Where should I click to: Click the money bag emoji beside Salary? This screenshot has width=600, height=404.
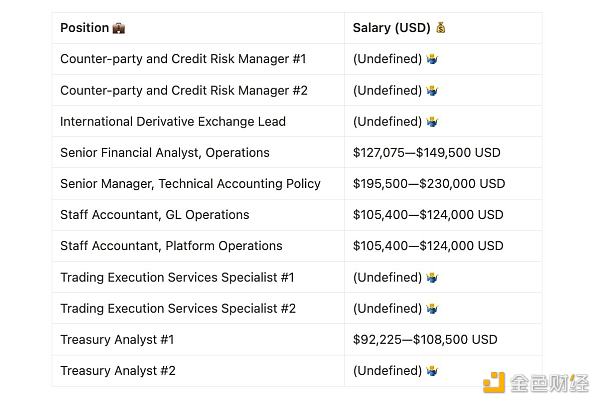click(441, 28)
